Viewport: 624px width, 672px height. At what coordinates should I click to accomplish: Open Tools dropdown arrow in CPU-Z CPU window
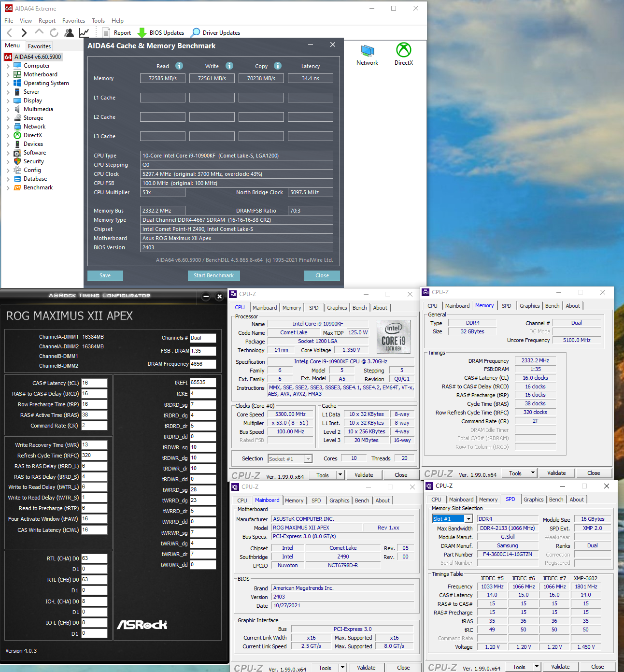tap(340, 475)
